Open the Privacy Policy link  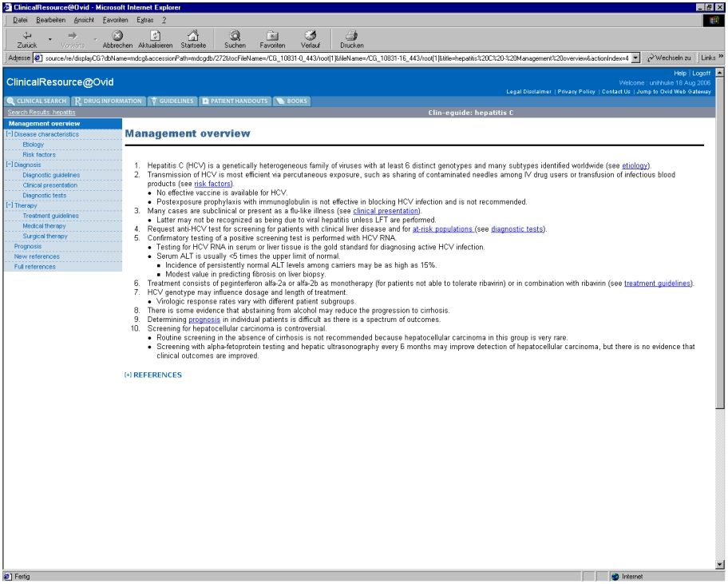576,92
